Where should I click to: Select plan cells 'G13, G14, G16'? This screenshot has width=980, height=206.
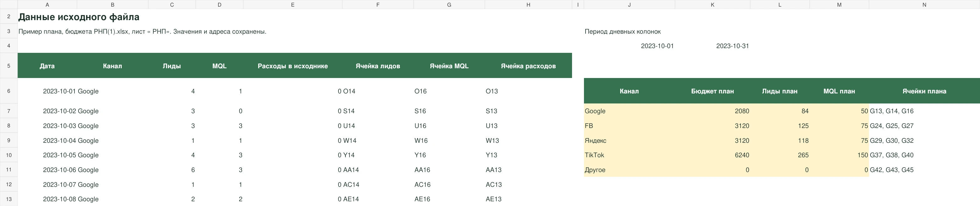click(x=924, y=111)
